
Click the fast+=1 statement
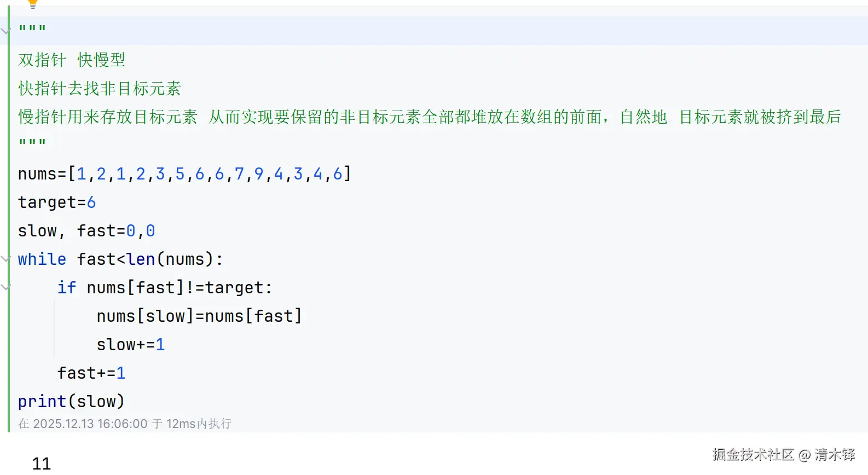click(x=91, y=373)
